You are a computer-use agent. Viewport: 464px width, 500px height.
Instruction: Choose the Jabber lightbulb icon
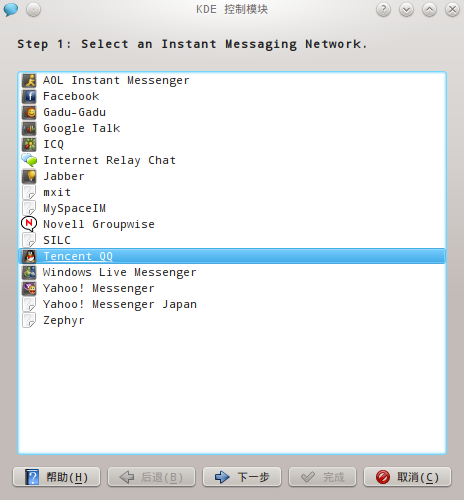[29, 177]
